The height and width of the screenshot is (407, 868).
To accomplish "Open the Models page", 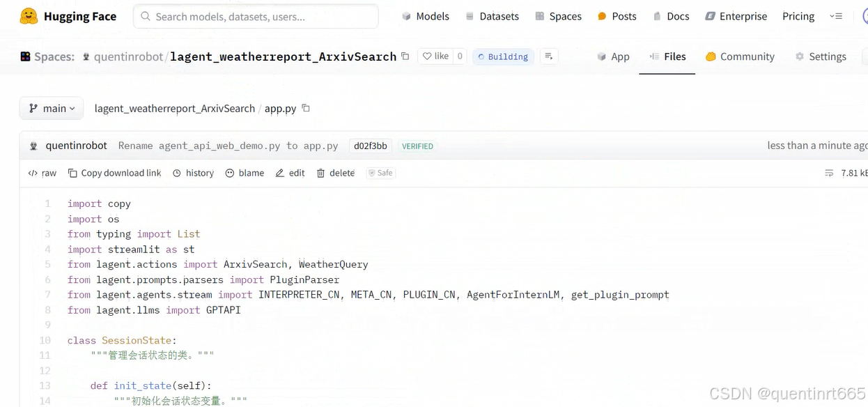I will 425,16.
